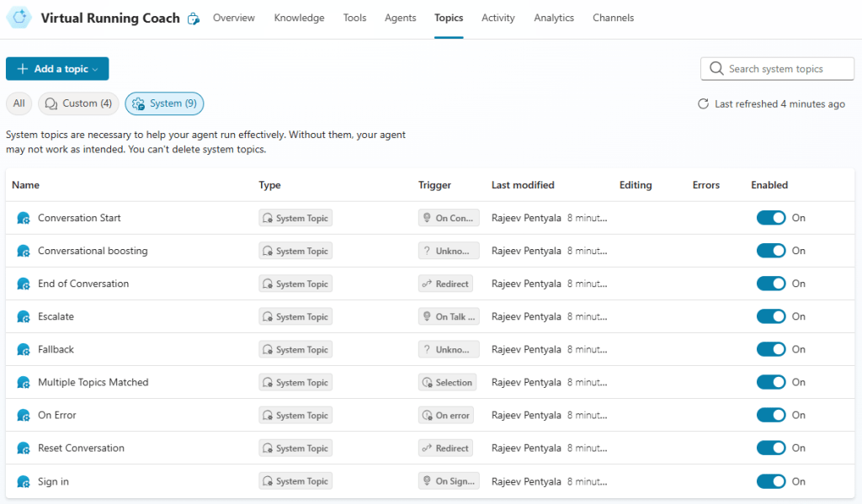Click the On Error topic row icon
862x504 pixels.
(x=24, y=416)
